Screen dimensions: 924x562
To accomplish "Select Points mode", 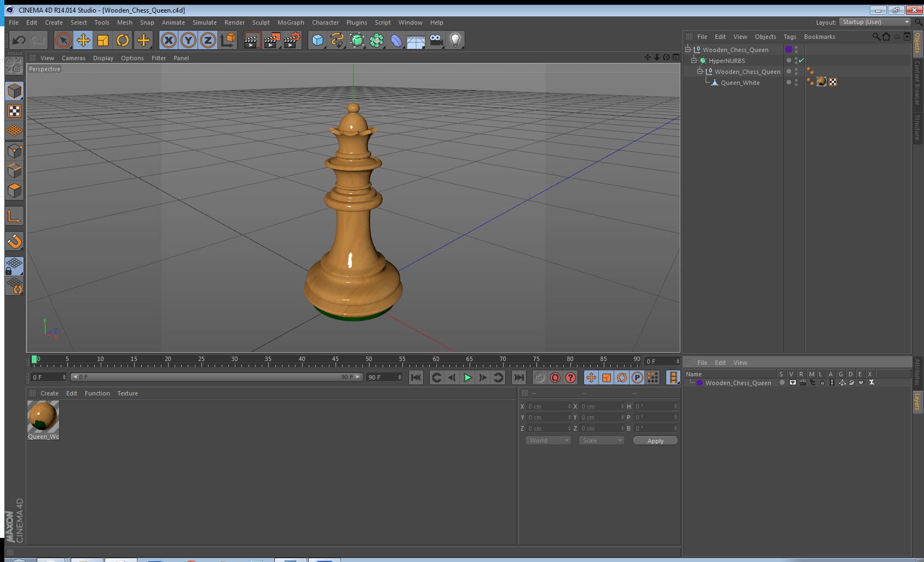I will point(15,151).
